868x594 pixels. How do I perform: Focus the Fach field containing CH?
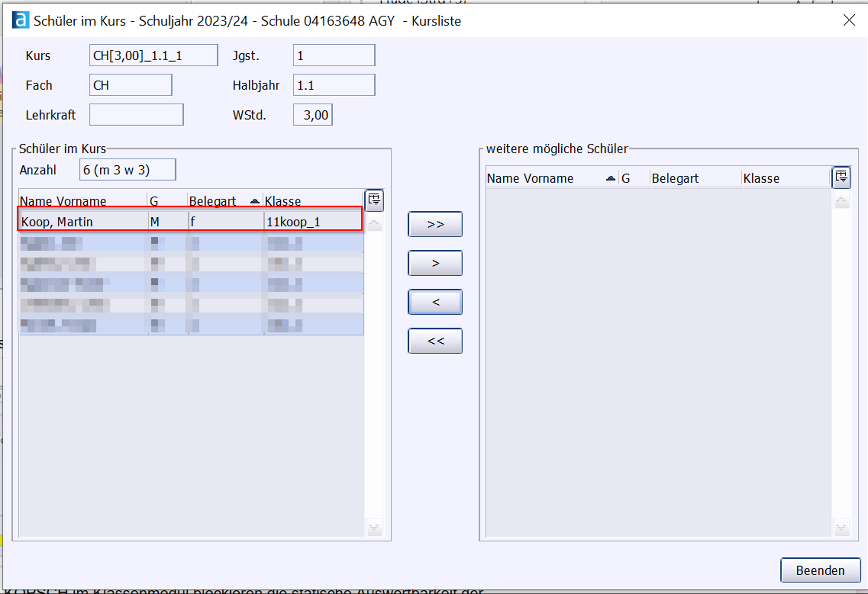tap(131, 85)
